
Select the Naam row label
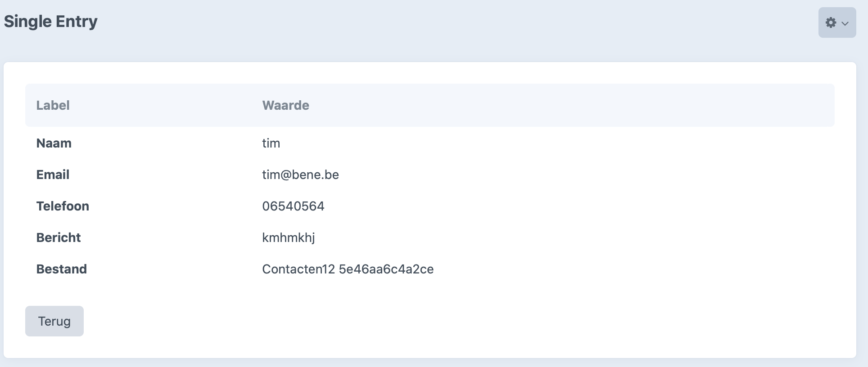click(x=54, y=143)
